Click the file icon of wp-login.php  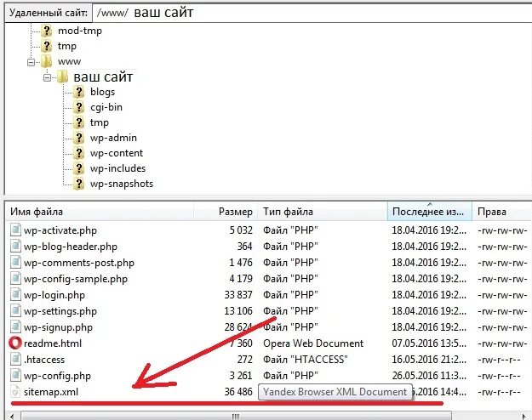[x=15, y=294]
